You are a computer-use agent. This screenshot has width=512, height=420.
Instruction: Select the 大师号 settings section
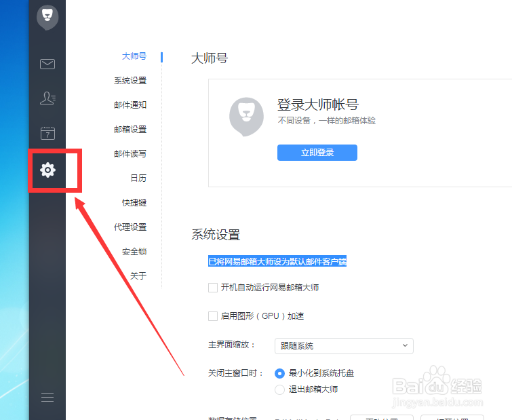tap(134, 56)
